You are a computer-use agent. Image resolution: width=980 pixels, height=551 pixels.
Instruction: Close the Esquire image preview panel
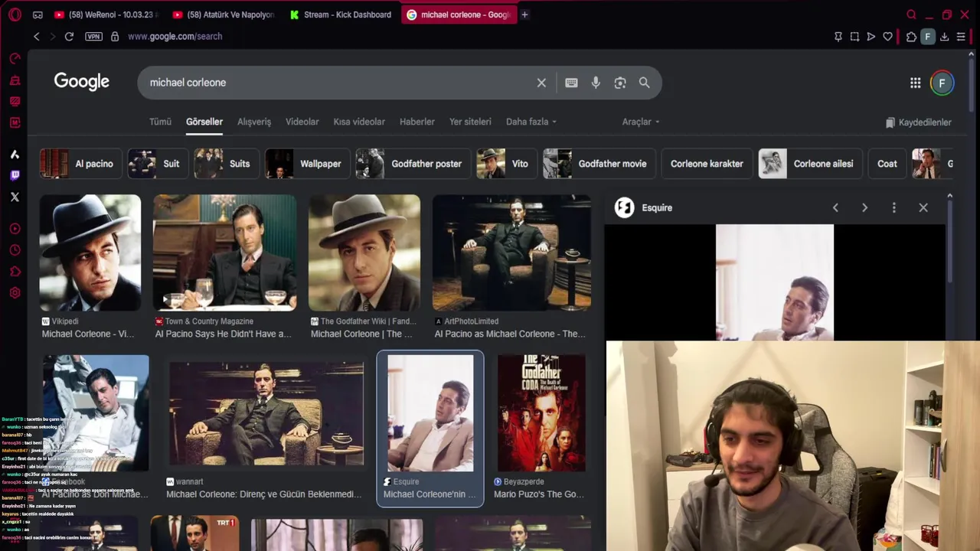tap(923, 207)
